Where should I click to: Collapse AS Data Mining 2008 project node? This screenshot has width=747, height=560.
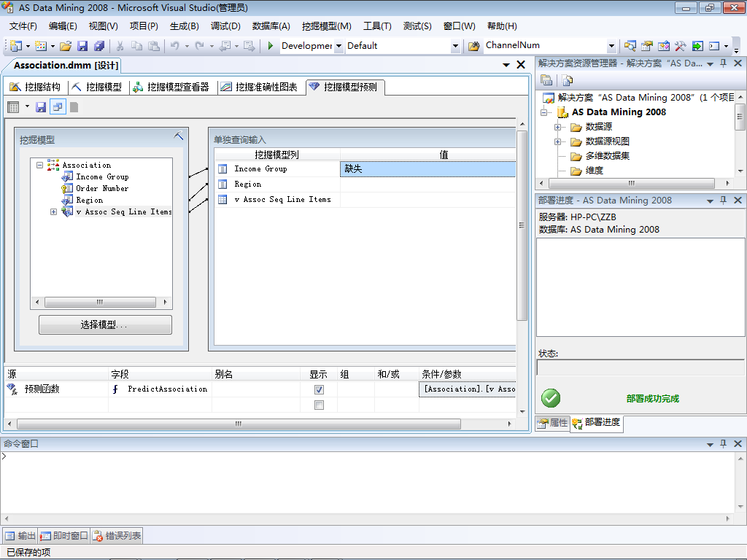[543, 112]
